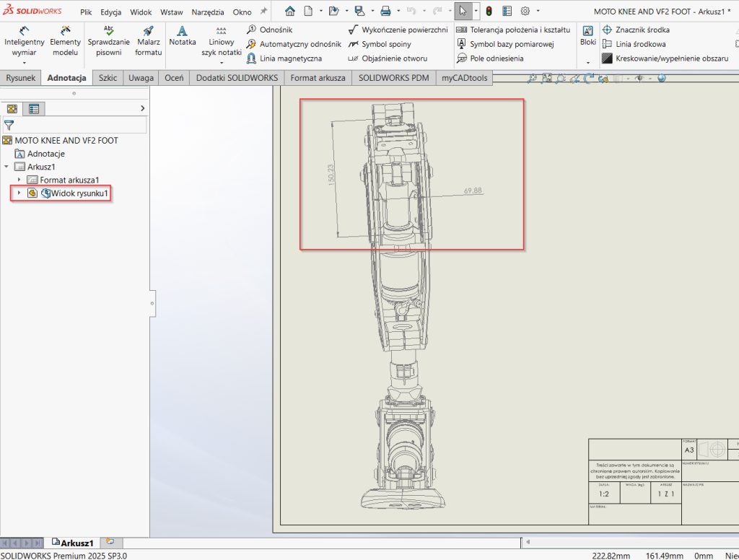739x560 pixels.
Task: Open the Bloki dropdown arrow
Action: 588,63
